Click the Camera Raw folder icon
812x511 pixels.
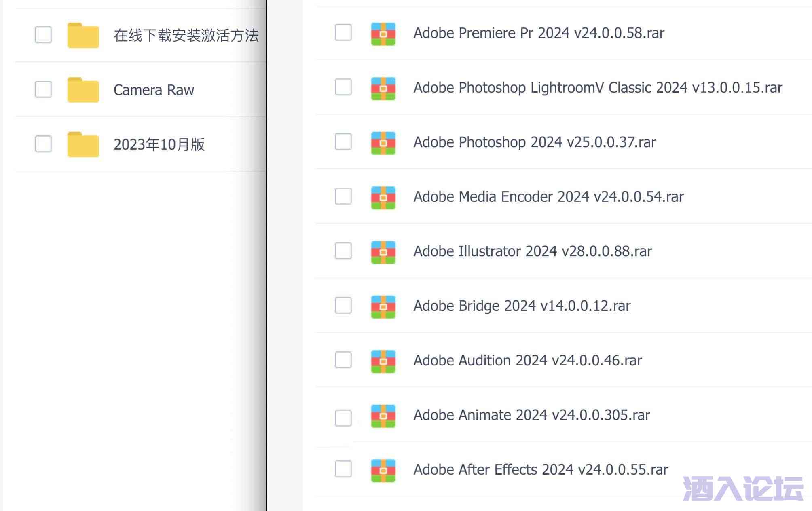[83, 90]
